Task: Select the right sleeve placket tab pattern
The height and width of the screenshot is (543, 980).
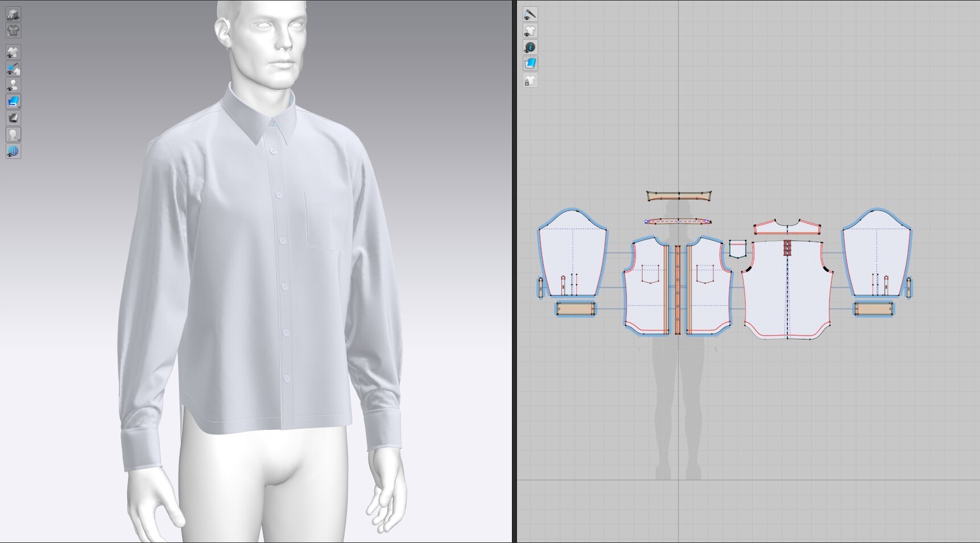Action: (x=909, y=288)
